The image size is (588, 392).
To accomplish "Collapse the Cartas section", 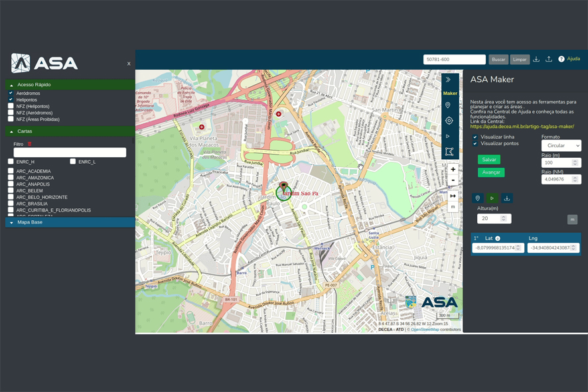I will pyautogui.click(x=70, y=131).
